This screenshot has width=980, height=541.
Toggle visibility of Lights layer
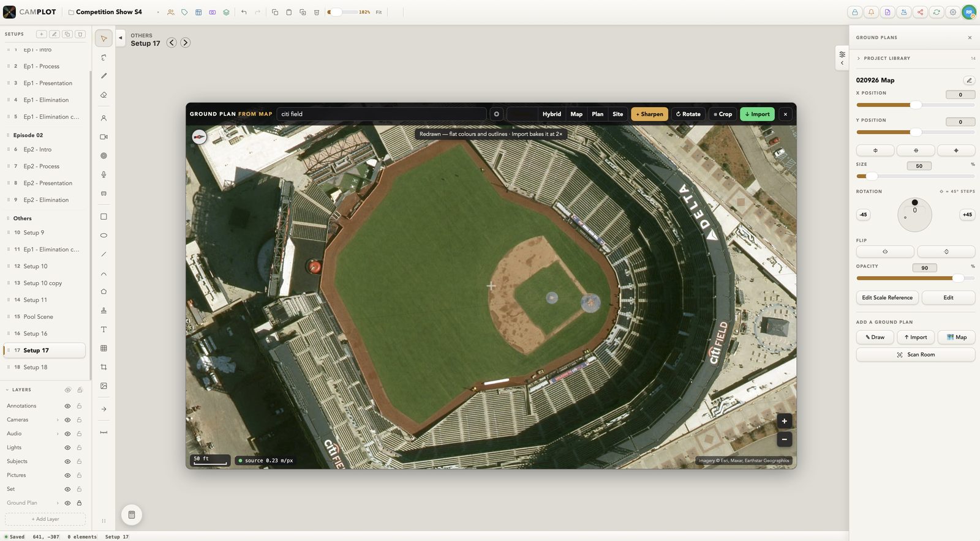[x=67, y=448]
